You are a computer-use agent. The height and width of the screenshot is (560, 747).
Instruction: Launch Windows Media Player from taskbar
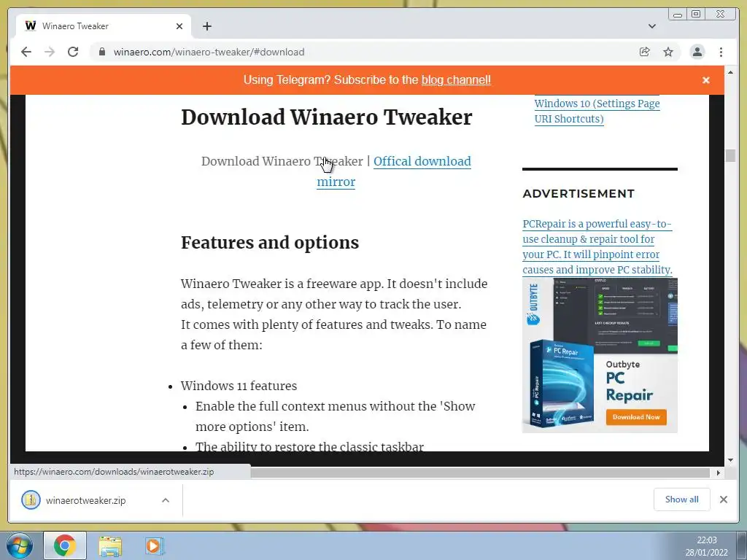point(154,545)
